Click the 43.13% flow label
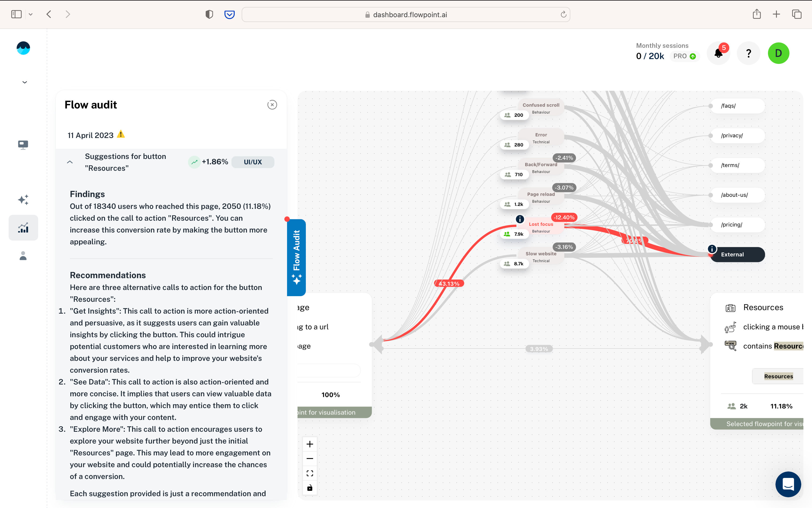812x508 pixels. (449, 283)
